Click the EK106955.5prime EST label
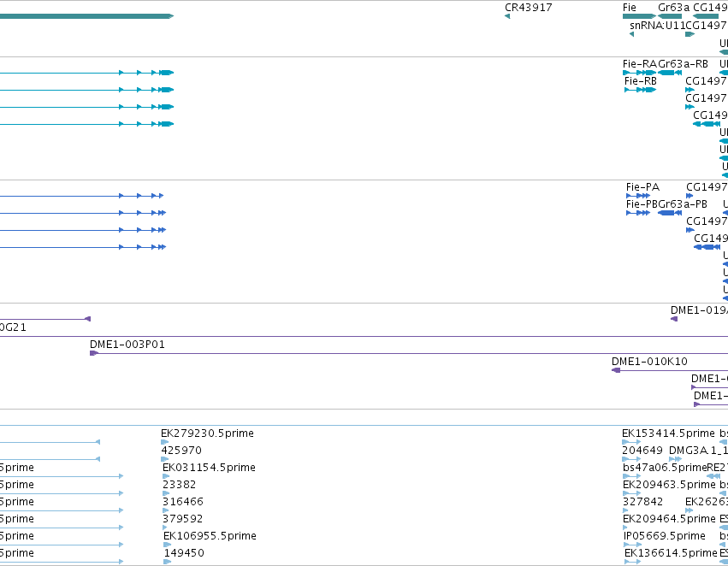The height and width of the screenshot is (566, 728). 210,536
